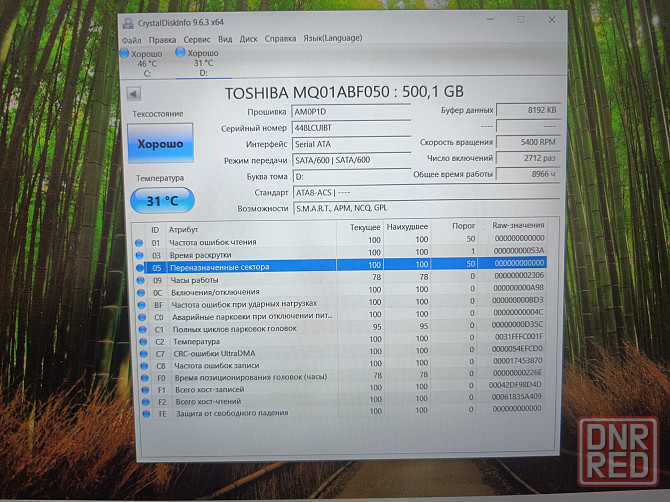The height and width of the screenshot is (502, 670).
Task: Click the Интерфейс field Serial ATA
Action: [351, 144]
